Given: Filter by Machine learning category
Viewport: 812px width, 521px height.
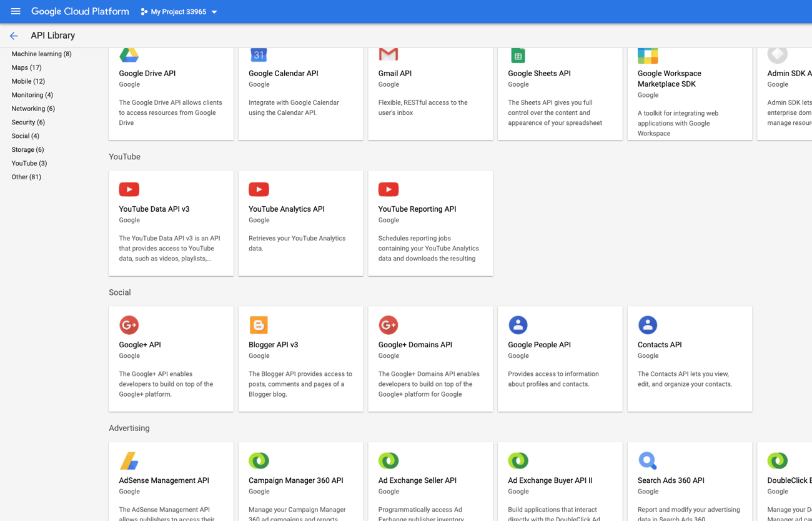Looking at the screenshot, I should pos(41,54).
